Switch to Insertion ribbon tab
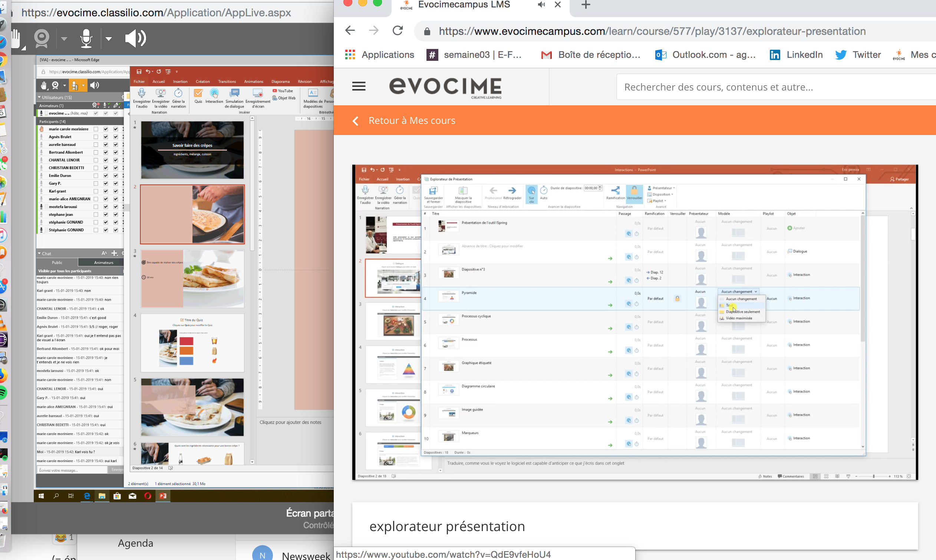The image size is (936, 560). [180, 82]
